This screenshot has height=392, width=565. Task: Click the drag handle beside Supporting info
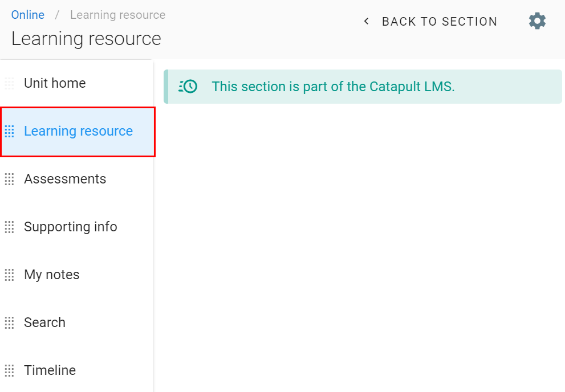[9, 227]
